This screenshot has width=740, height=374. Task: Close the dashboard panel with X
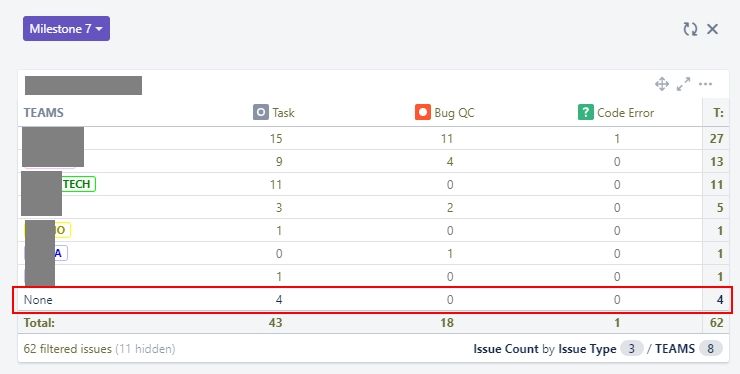pos(712,29)
